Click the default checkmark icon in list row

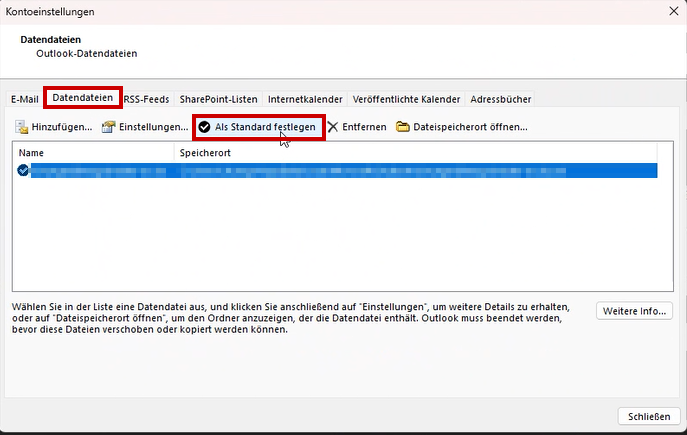[23, 171]
